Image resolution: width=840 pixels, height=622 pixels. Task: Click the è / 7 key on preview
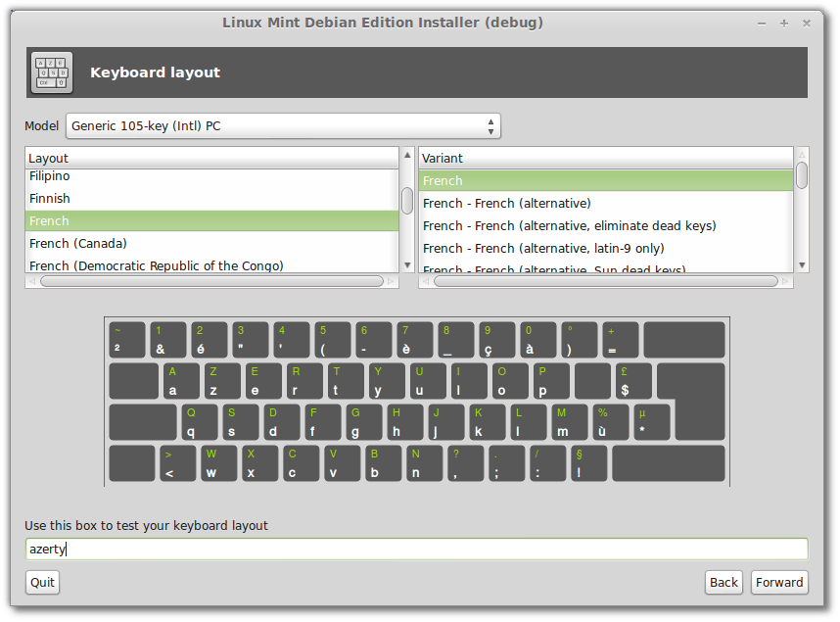[x=415, y=340]
